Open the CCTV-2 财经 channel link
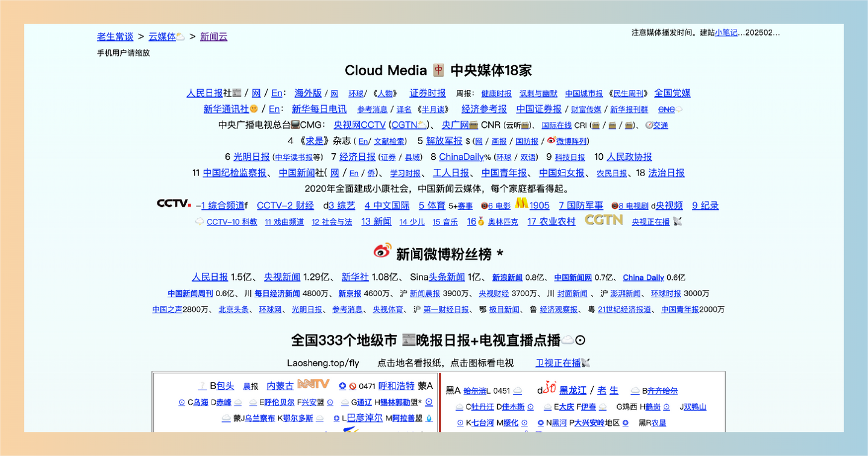The width and height of the screenshot is (868, 456). 285,206
